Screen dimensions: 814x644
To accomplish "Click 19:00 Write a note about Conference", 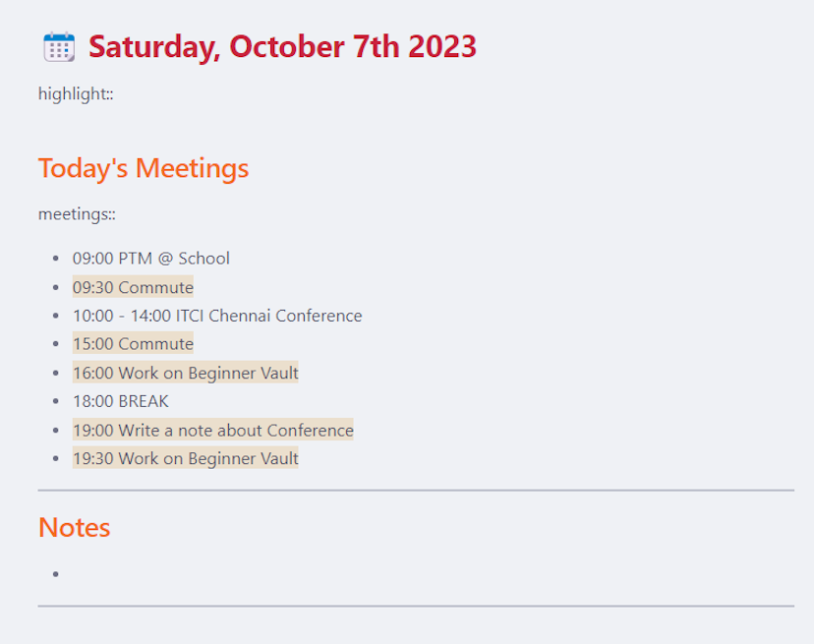I will [x=213, y=430].
